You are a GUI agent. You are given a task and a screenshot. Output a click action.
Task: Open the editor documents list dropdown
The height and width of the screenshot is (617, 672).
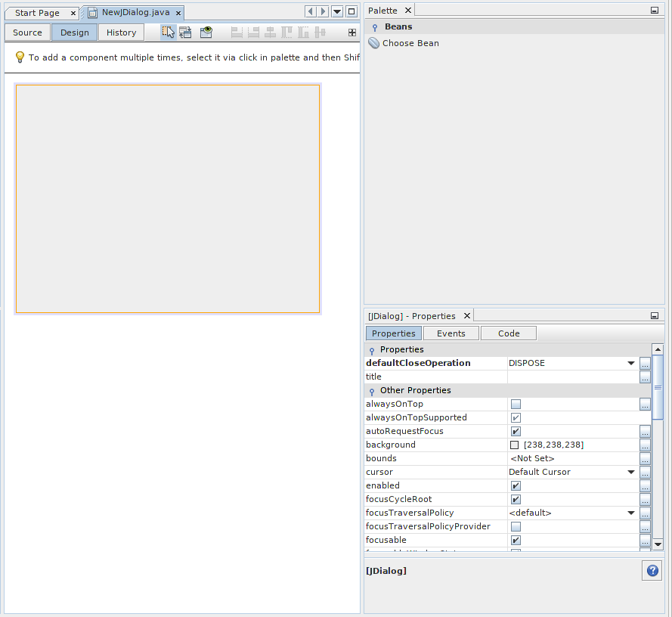coord(337,11)
